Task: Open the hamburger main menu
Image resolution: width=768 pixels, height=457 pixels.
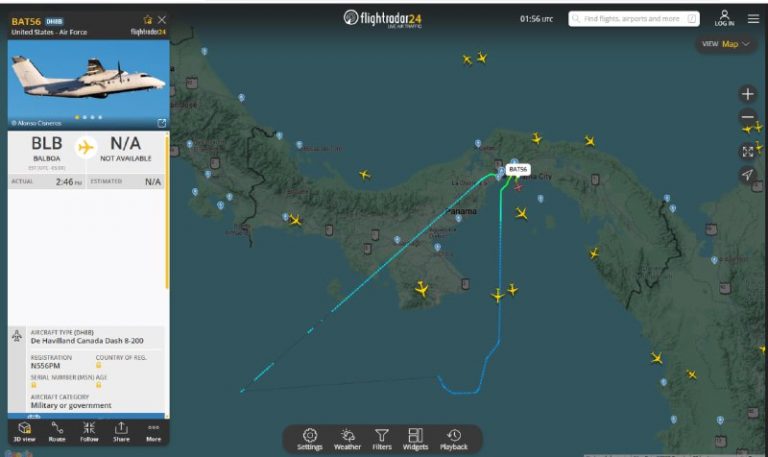Action: pos(753,19)
